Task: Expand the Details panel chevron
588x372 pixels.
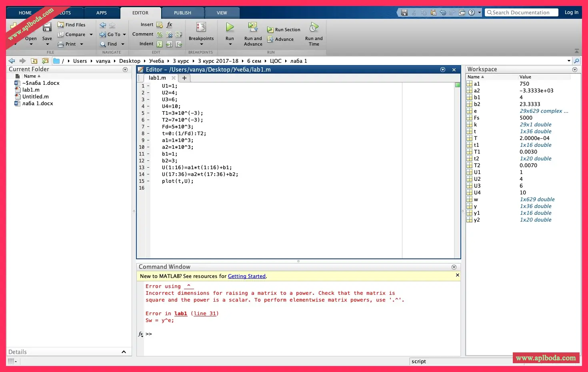Action: [124, 352]
